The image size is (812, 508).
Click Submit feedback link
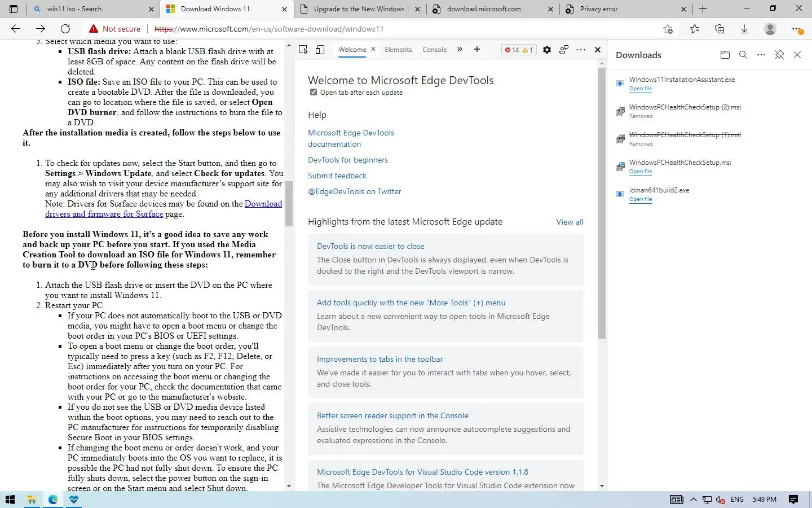click(x=337, y=176)
